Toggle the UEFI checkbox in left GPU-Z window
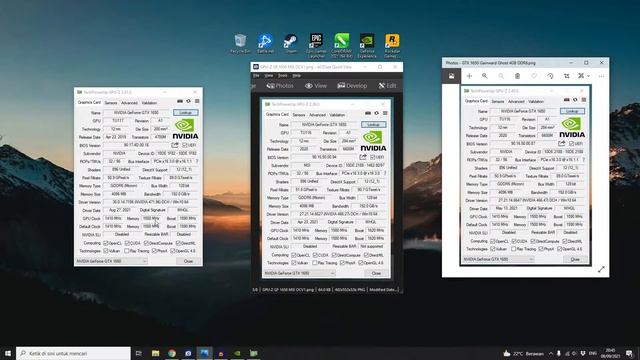 [x=184, y=145]
